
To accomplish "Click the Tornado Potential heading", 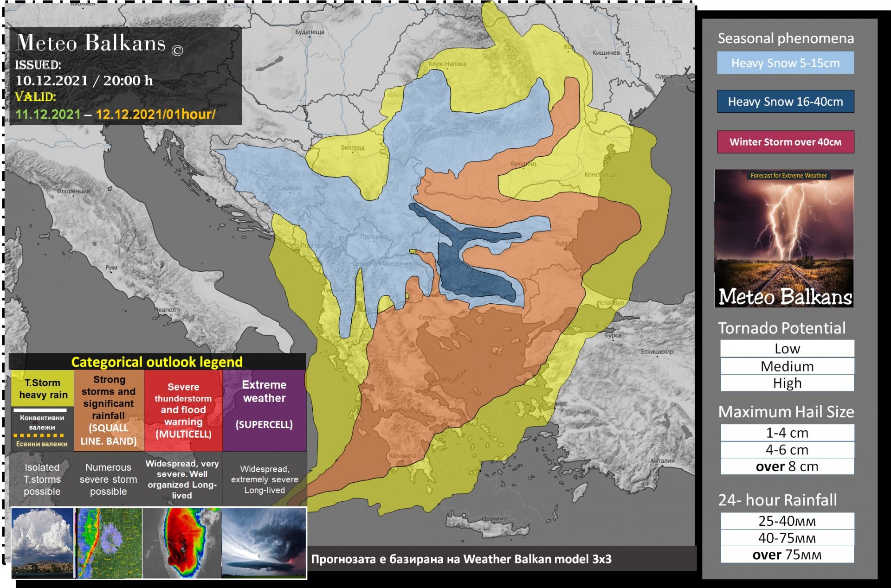I will 781,328.
